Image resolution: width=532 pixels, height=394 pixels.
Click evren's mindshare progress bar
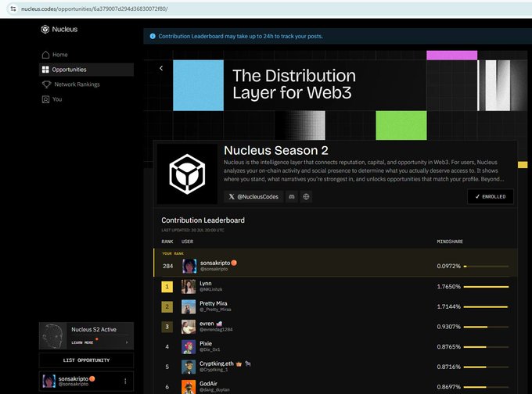(x=486, y=327)
